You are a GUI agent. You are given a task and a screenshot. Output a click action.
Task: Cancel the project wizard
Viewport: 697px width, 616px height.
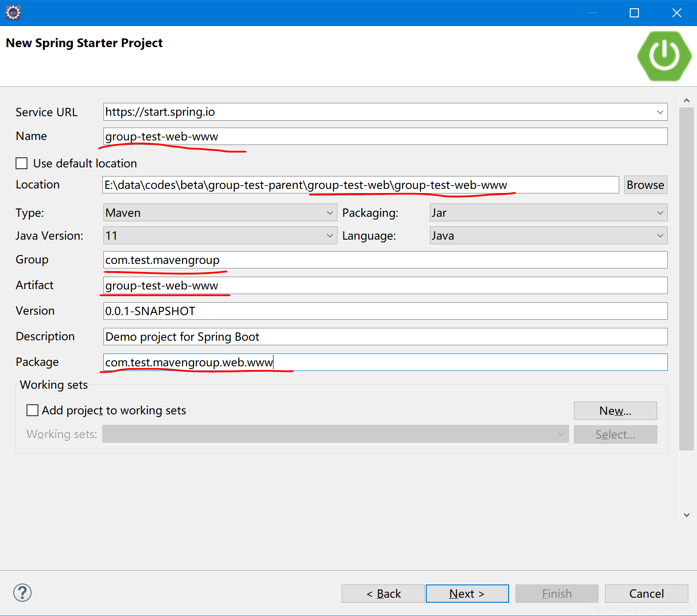[646, 594]
